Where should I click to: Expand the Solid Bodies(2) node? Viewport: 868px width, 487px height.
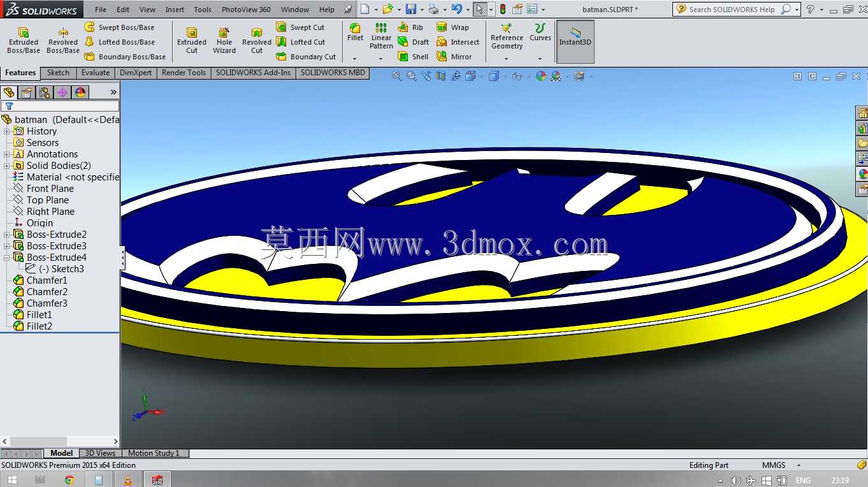pyautogui.click(x=7, y=166)
